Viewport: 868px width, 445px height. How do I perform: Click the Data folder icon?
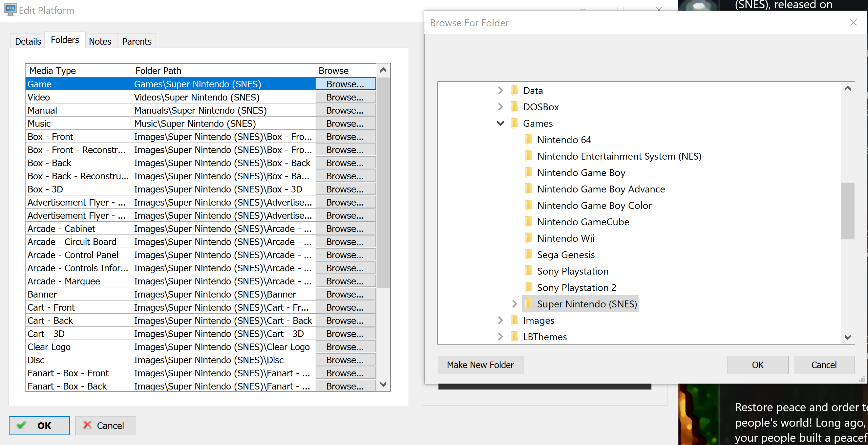point(515,90)
